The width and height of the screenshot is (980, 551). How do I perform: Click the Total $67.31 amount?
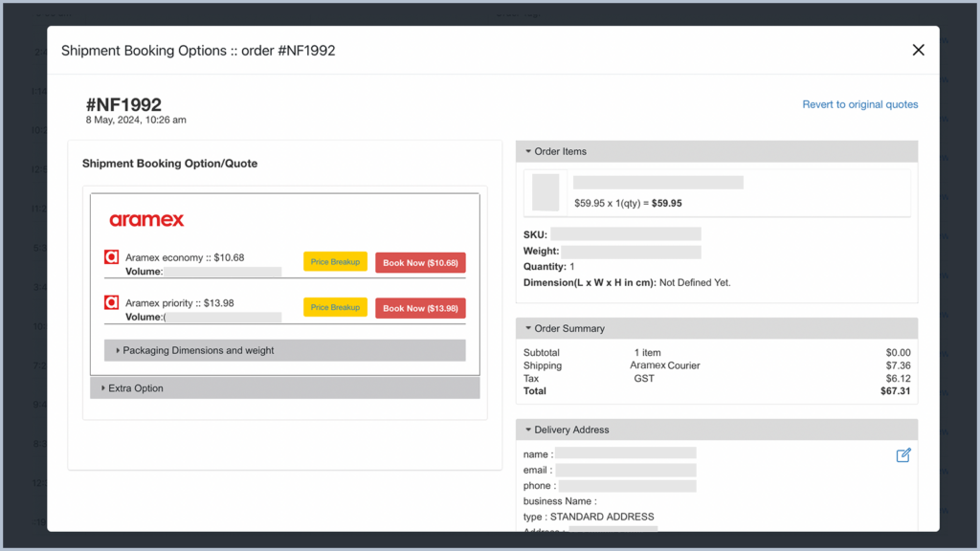[895, 391]
